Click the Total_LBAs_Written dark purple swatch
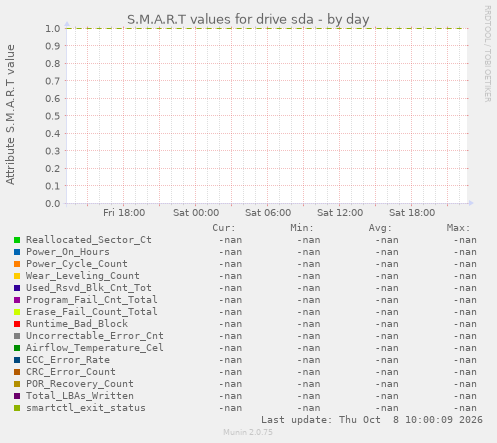The image size is (497, 443). (x=17, y=396)
